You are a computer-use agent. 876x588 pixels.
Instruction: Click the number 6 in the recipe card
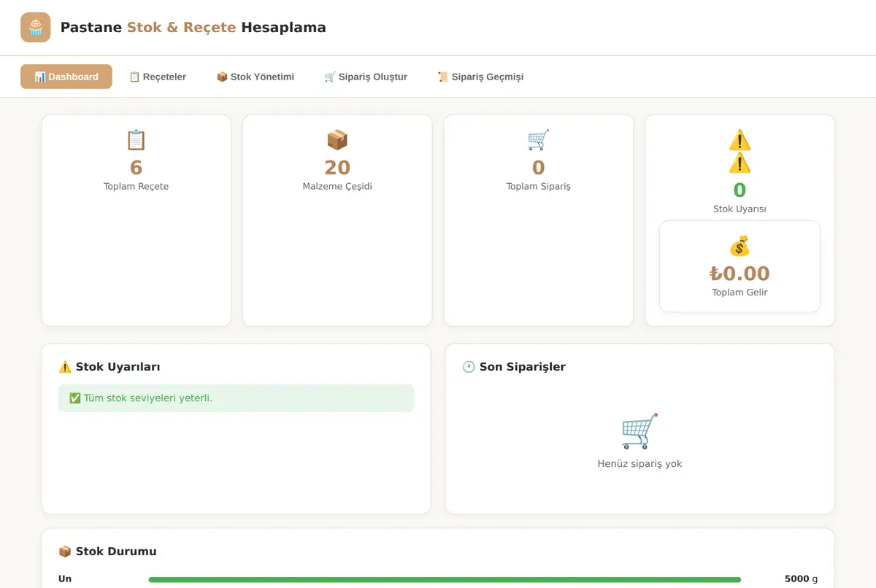point(137,168)
